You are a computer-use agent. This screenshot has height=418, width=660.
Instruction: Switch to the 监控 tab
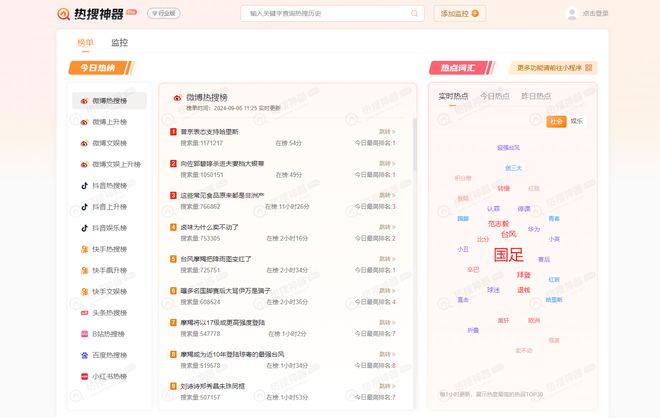coord(120,43)
